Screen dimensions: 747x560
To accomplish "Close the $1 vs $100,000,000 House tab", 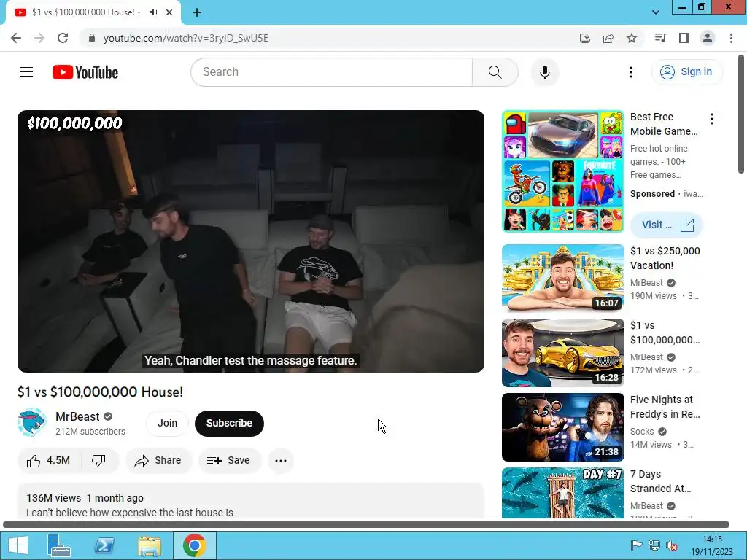I will click(x=169, y=12).
